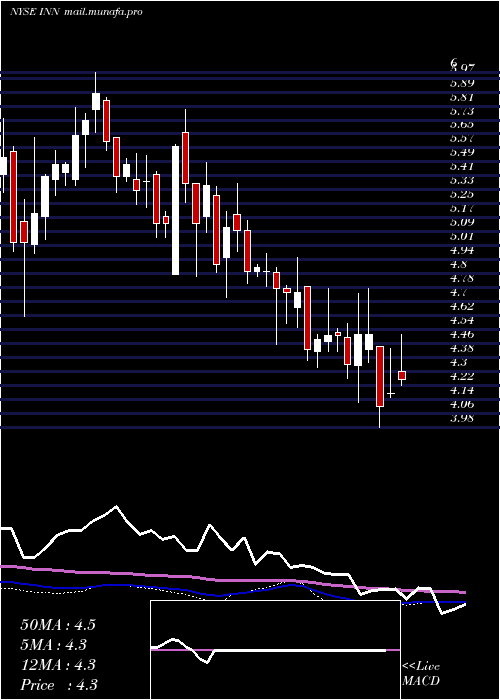The height and width of the screenshot is (700, 500).
Task: Select the 4.62 price axis label
Action: pos(462,306)
